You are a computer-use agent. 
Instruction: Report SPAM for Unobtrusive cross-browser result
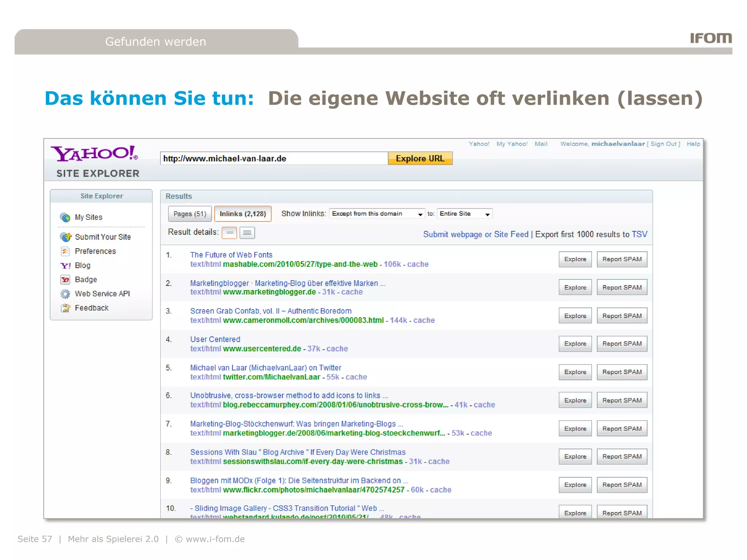(x=622, y=400)
